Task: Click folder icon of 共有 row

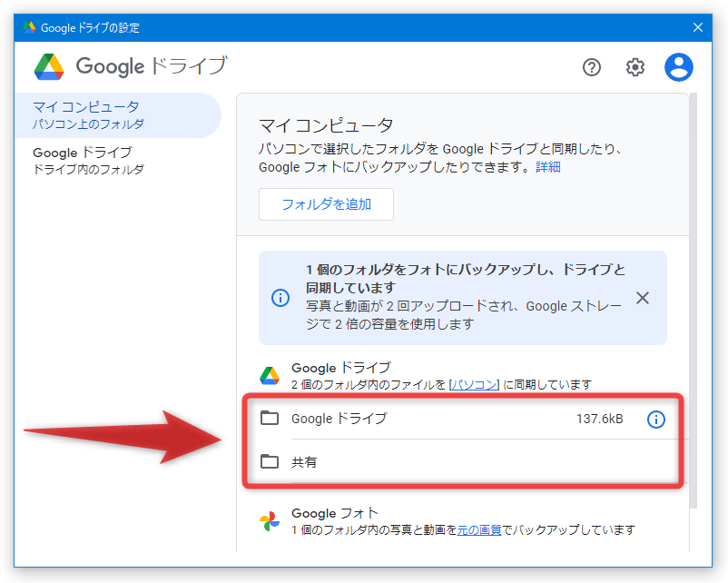Action: 270,461
